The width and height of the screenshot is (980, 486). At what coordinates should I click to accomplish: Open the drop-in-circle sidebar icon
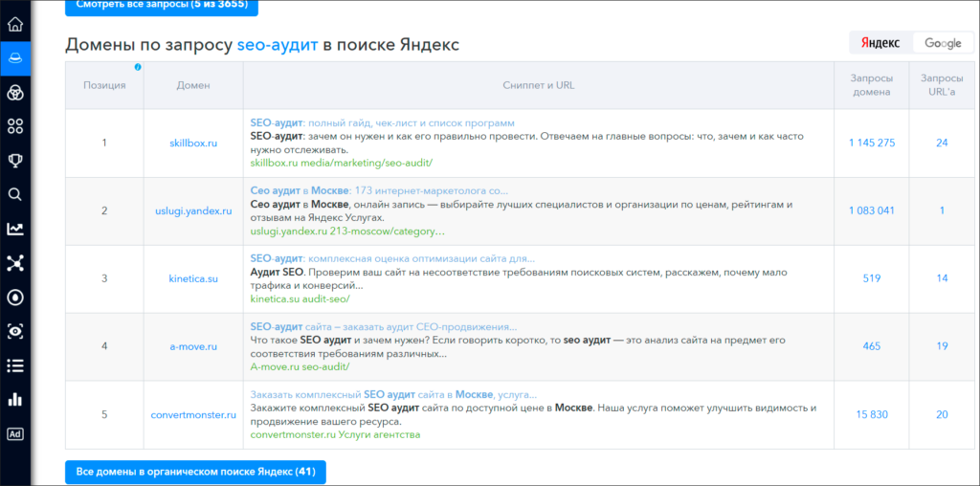click(x=15, y=297)
